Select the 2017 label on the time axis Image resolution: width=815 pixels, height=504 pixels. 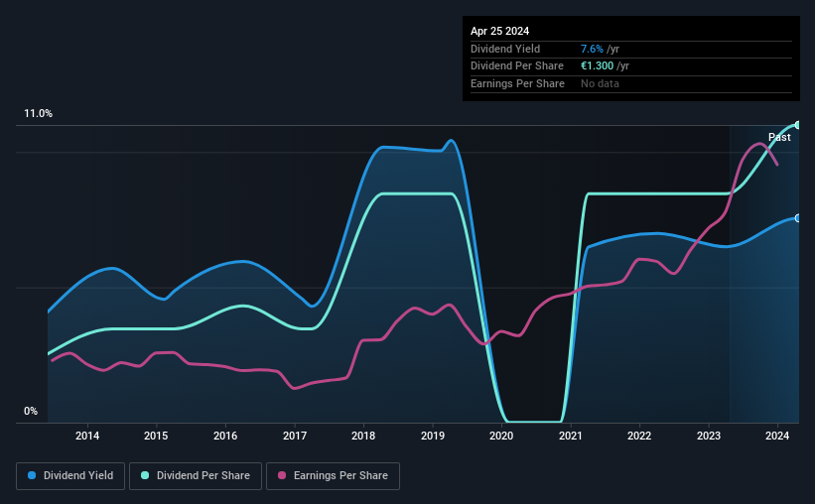click(295, 436)
